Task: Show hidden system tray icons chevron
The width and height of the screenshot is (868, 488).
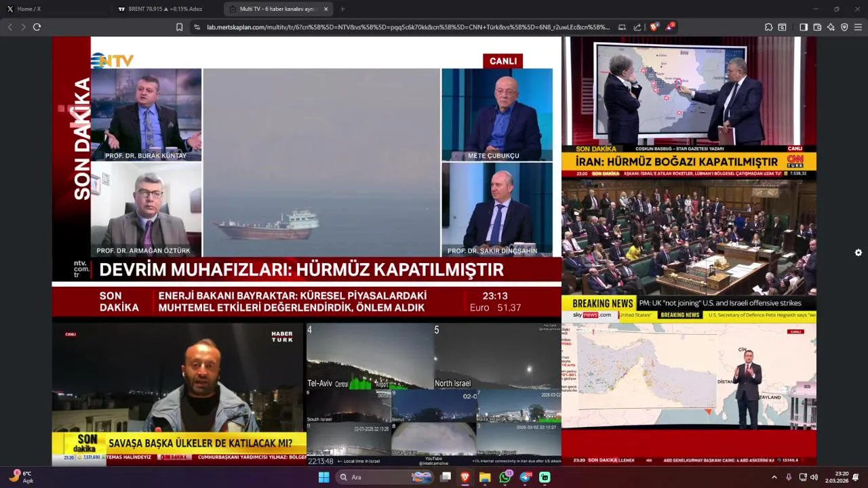Action: pyautogui.click(x=774, y=477)
